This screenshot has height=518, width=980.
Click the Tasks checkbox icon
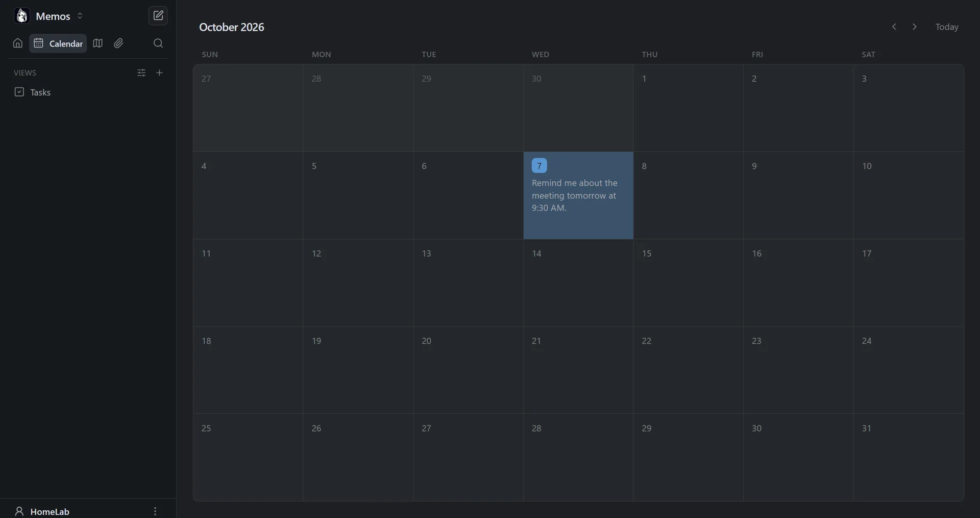19,92
